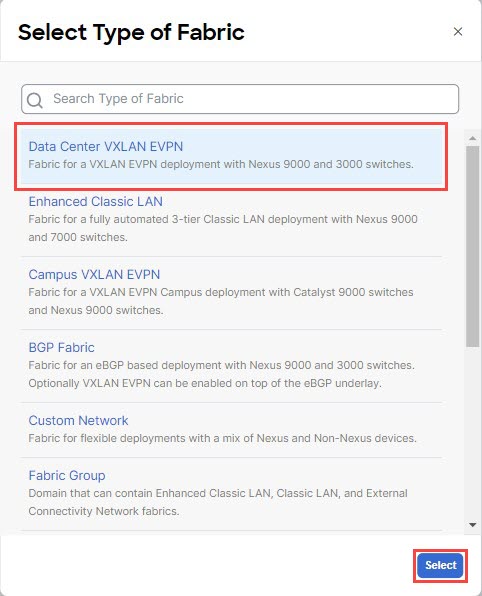The width and height of the screenshot is (482, 596).
Task: Click the scrollbar down arrow
Action: pyautogui.click(x=472, y=525)
